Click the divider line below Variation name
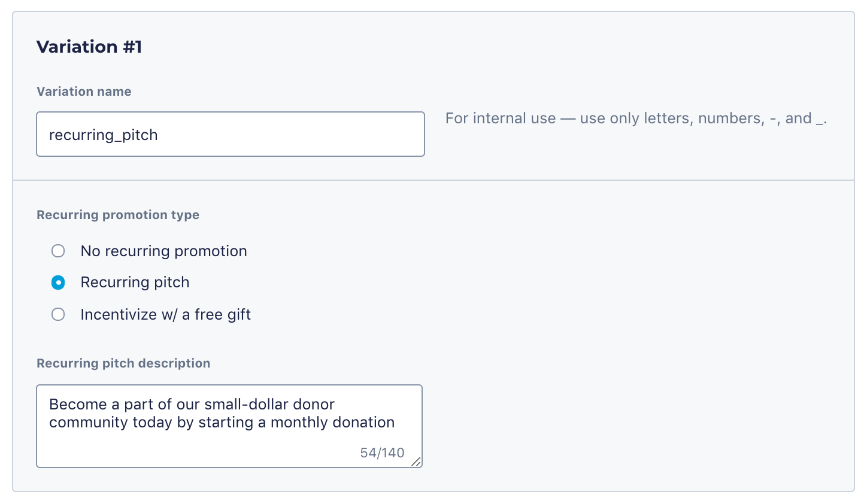 (433, 180)
